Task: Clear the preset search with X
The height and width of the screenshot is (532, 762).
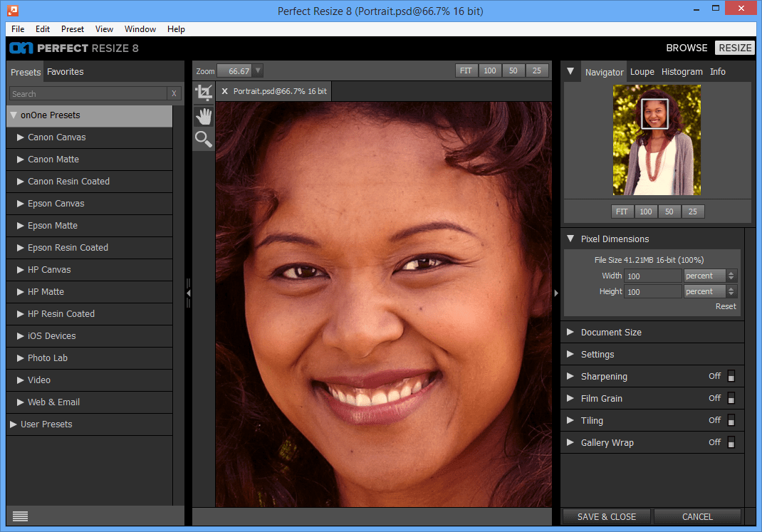Action: tap(174, 93)
